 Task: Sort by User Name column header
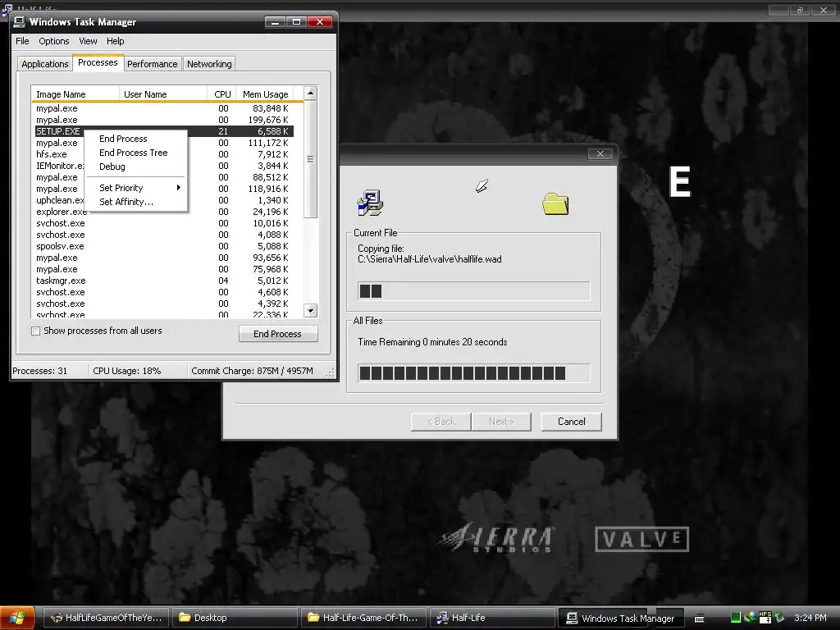click(163, 94)
